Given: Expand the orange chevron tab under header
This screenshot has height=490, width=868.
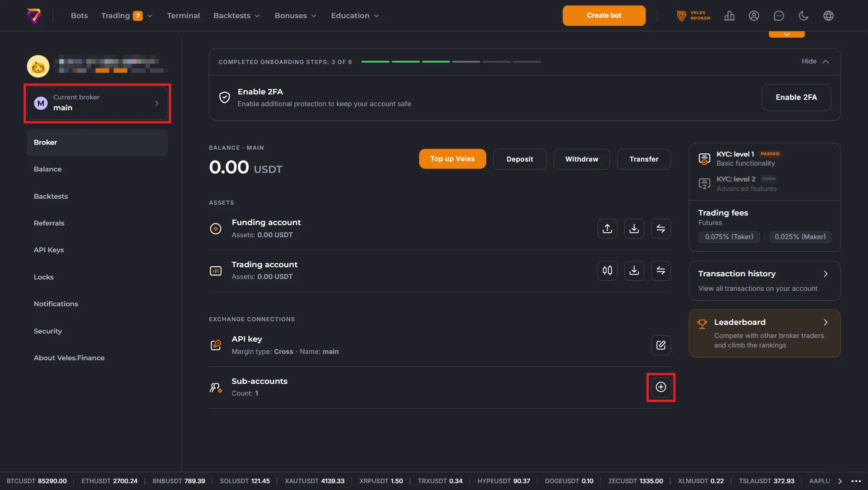Looking at the screenshot, I should tap(786, 34).
